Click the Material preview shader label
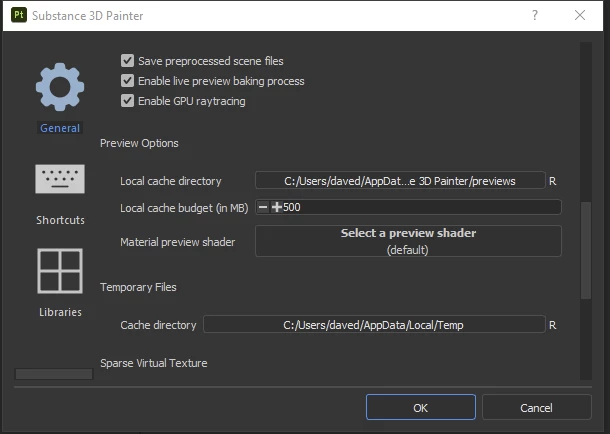Viewport: 610px width, 434px height. 177,242
